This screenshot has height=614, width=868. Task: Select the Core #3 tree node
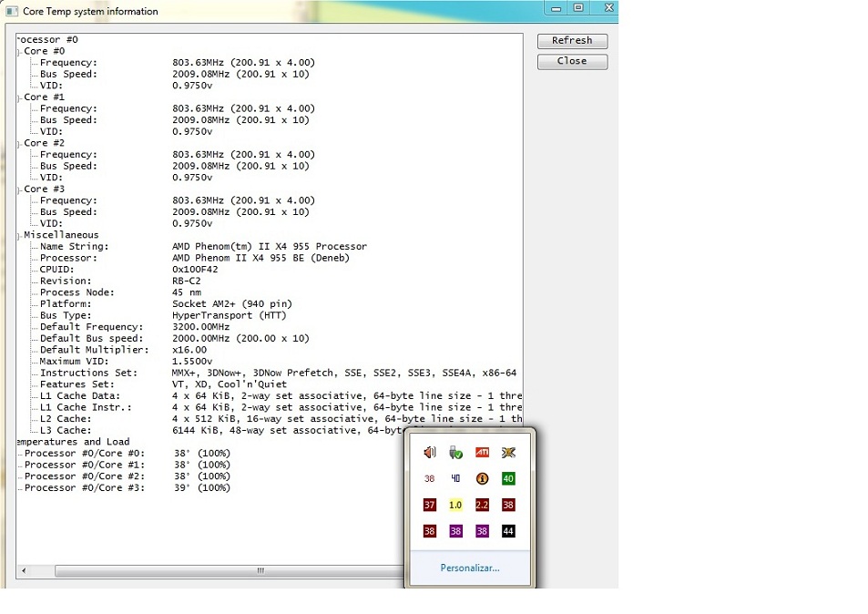pyautogui.click(x=45, y=189)
